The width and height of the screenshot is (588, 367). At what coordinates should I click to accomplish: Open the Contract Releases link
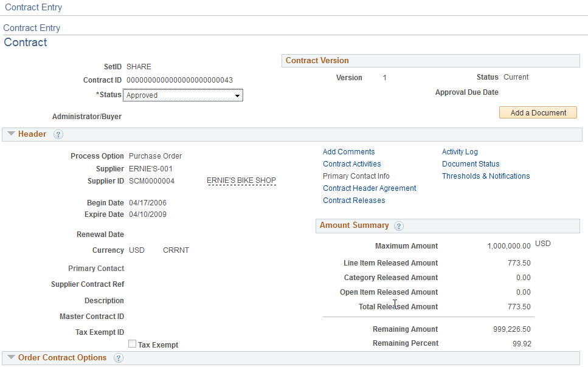(x=354, y=200)
